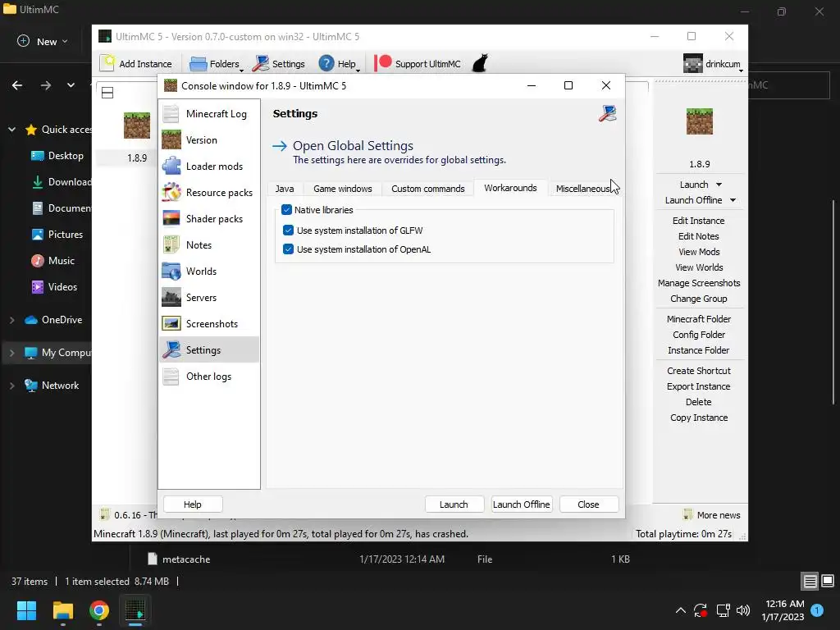Click the Windows Start button
Viewport: 840px width, 630px height.
click(26, 610)
